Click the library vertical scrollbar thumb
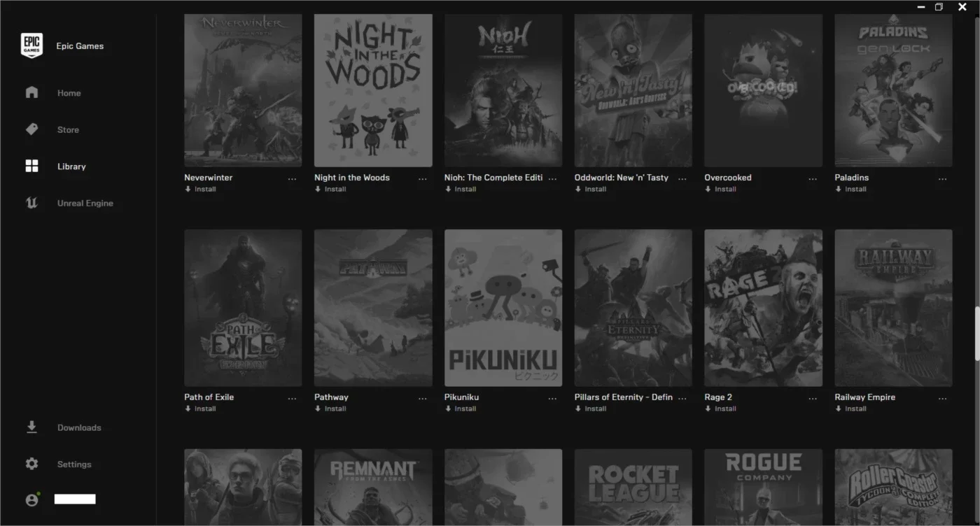Image resolution: width=980 pixels, height=526 pixels. click(977, 334)
